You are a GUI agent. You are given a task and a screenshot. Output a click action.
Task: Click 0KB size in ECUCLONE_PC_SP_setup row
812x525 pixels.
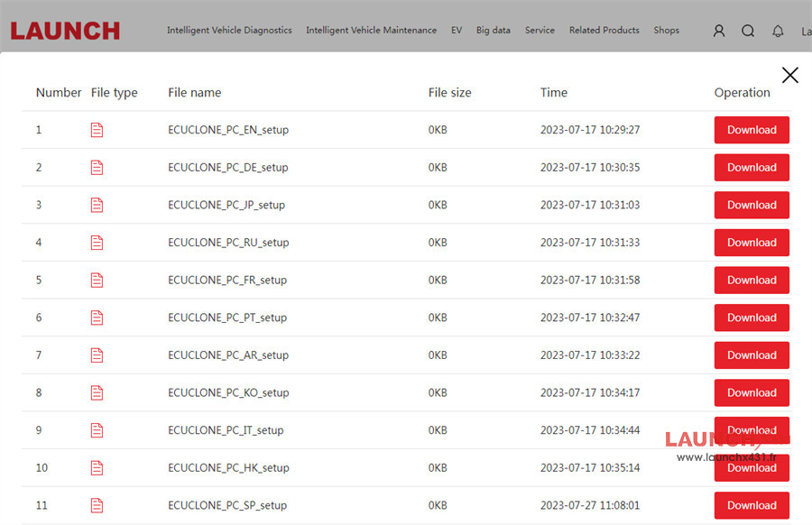tap(438, 505)
